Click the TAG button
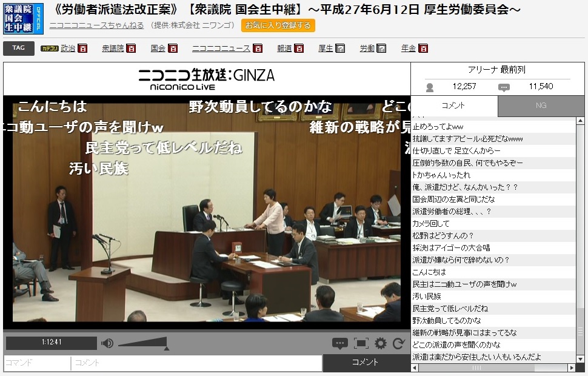The height and width of the screenshot is (376, 588). pyautogui.click(x=18, y=48)
